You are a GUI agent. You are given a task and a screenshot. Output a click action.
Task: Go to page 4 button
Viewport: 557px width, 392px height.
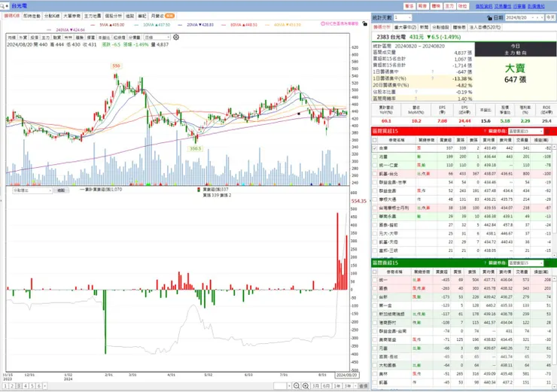tap(26, 386)
